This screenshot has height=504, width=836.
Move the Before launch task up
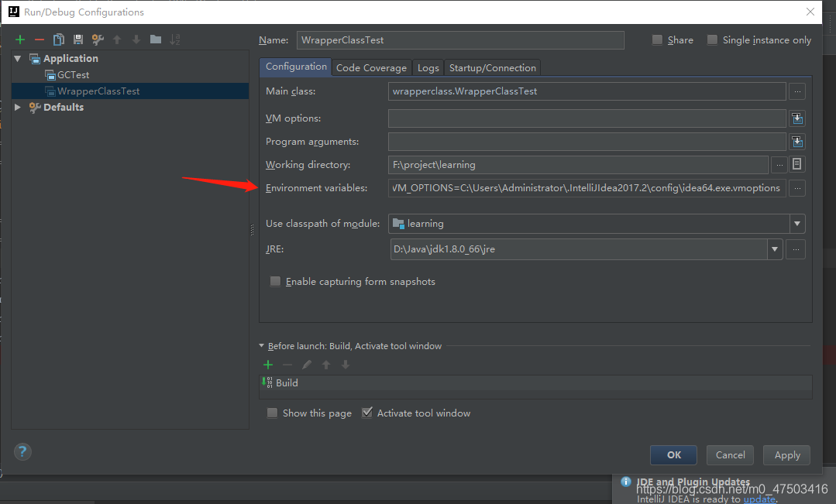326,365
